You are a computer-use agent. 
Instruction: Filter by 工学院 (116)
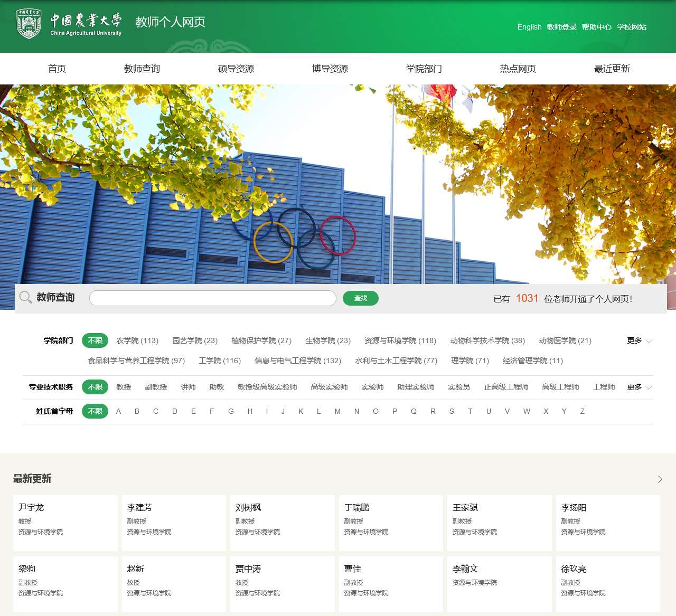[x=220, y=361]
